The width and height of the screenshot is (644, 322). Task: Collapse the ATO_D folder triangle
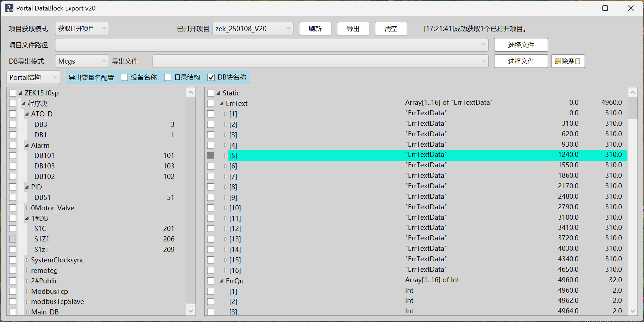pos(27,114)
